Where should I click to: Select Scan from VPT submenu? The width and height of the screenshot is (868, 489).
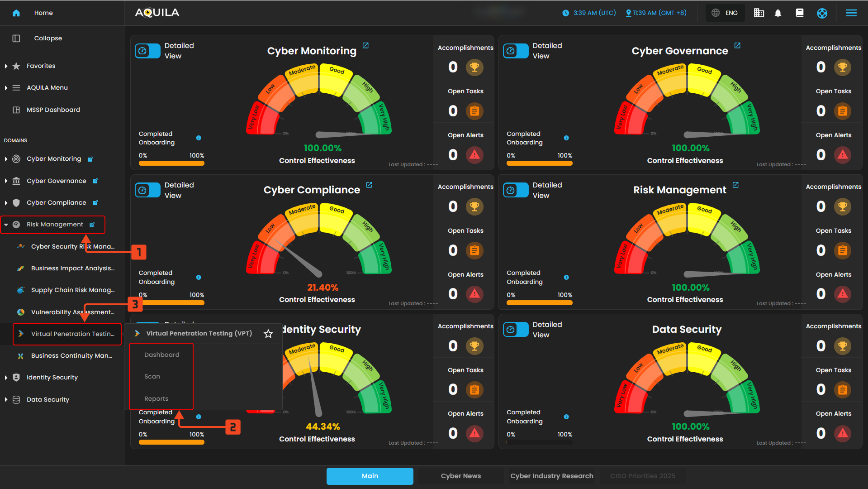152,377
